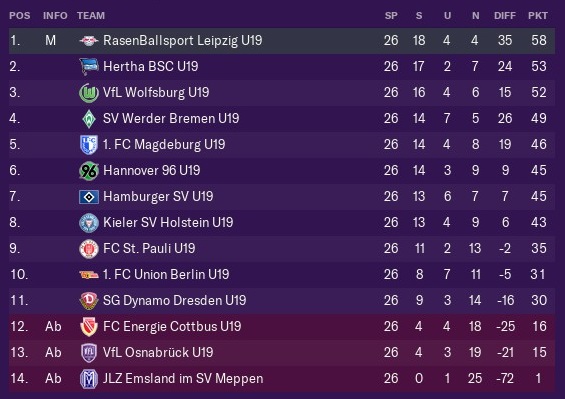Click the RB Leipzig U19 club crest
Viewport: 565px width, 399px height.
(89, 41)
